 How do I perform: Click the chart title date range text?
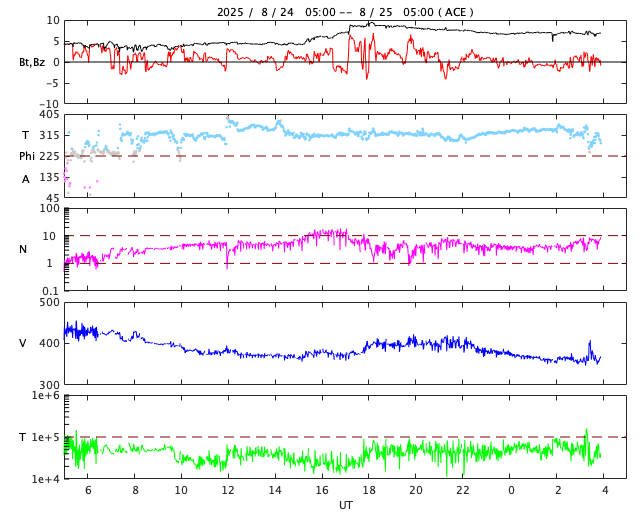pos(345,12)
